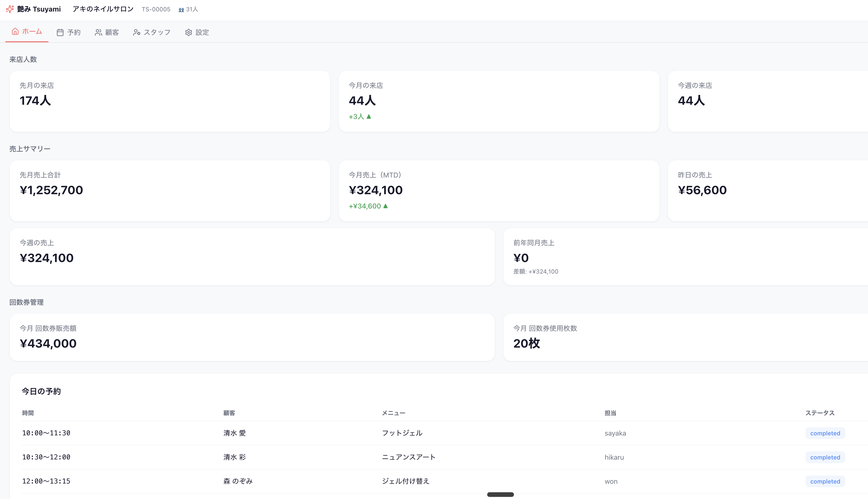Click the 時間 column header

point(28,413)
